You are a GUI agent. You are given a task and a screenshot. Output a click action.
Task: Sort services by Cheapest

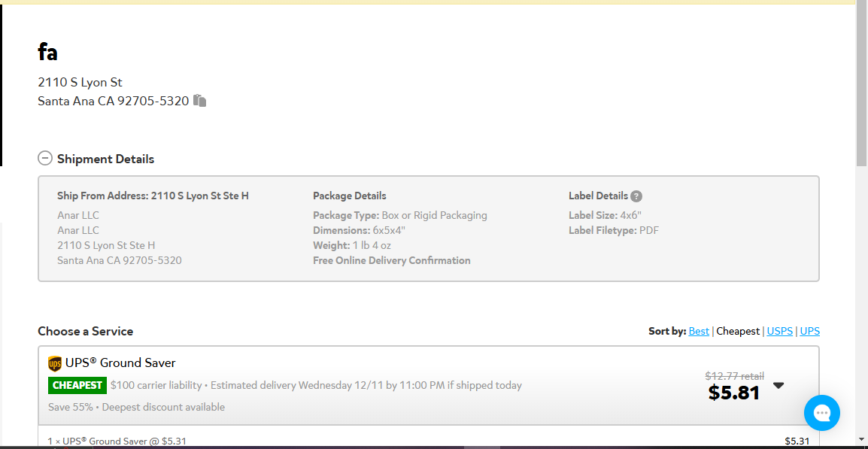click(738, 331)
